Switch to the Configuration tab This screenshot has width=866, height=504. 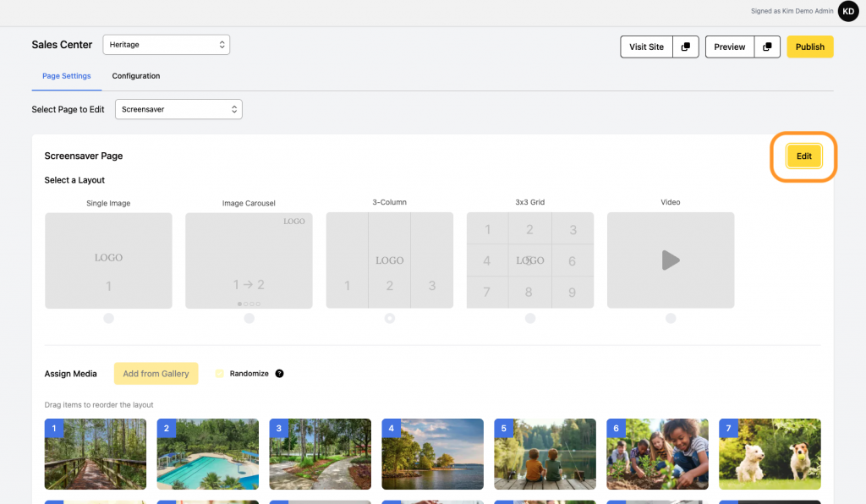tap(136, 76)
